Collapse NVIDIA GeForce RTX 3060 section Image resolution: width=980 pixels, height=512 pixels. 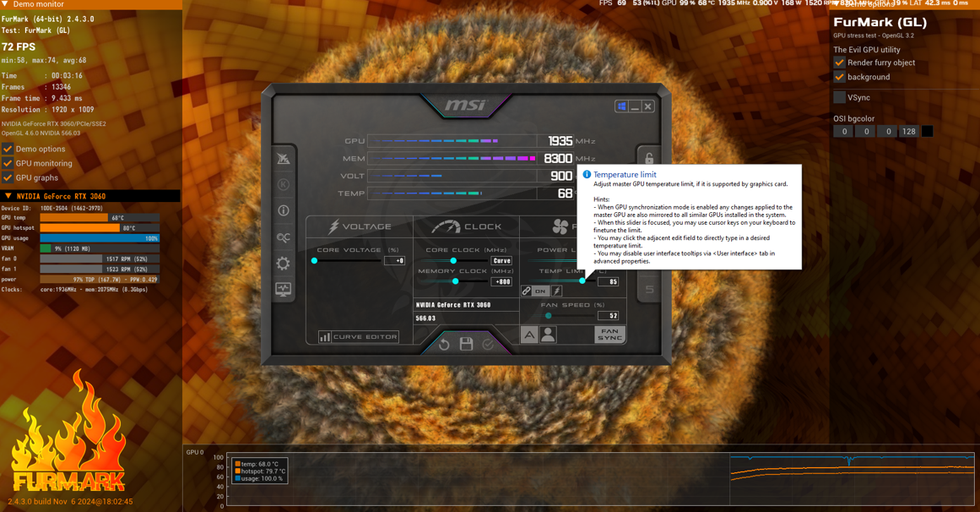click(8, 196)
